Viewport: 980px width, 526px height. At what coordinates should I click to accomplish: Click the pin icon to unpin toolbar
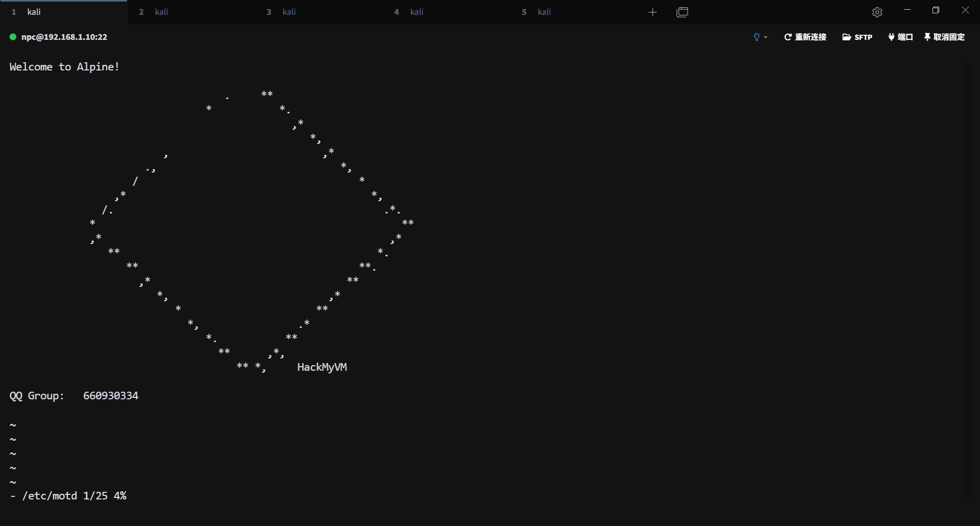[927, 37]
